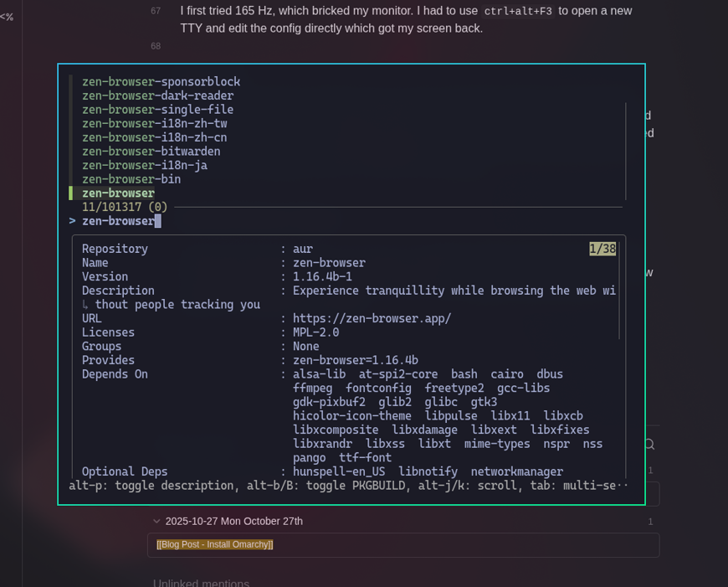Viewport: 728px width, 587px height.
Task: Open the https://zen-browser.app/ URL
Action: coord(372,318)
